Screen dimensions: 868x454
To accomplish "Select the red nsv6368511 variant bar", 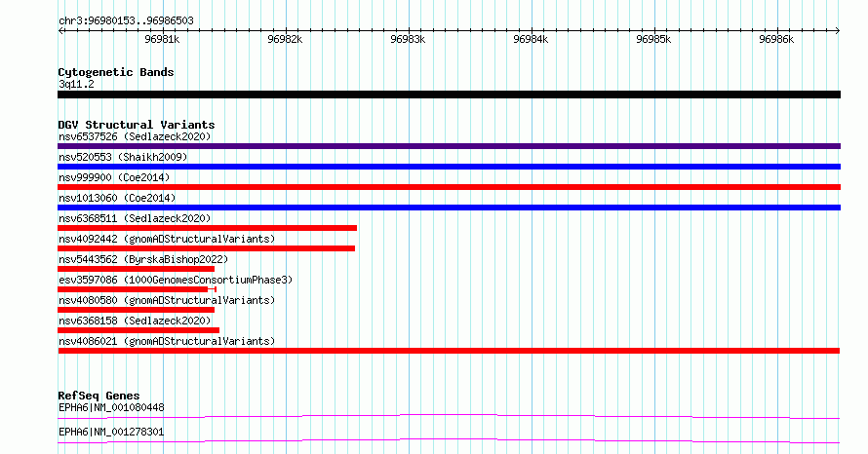I will coord(207,228).
